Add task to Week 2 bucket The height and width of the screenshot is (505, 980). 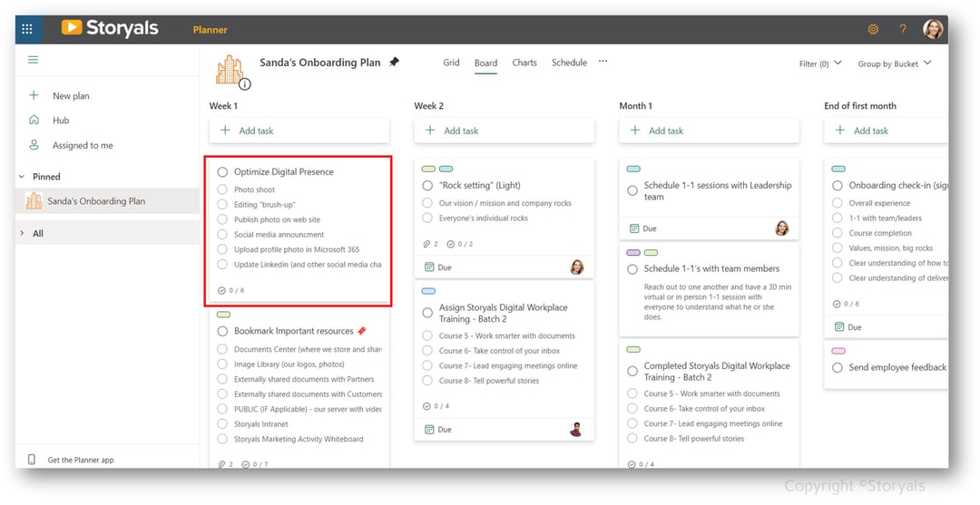tap(504, 131)
